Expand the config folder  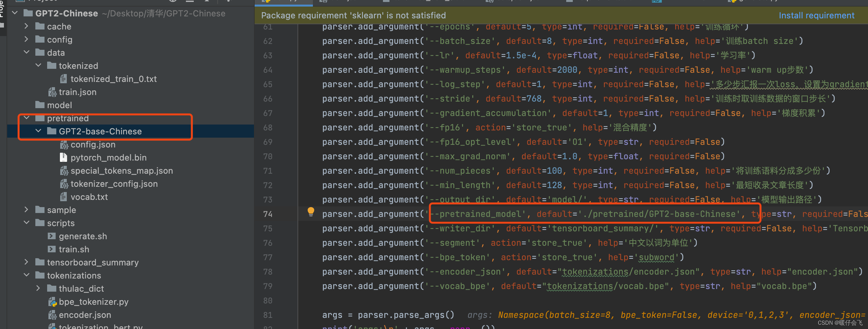[x=27, y=39]
